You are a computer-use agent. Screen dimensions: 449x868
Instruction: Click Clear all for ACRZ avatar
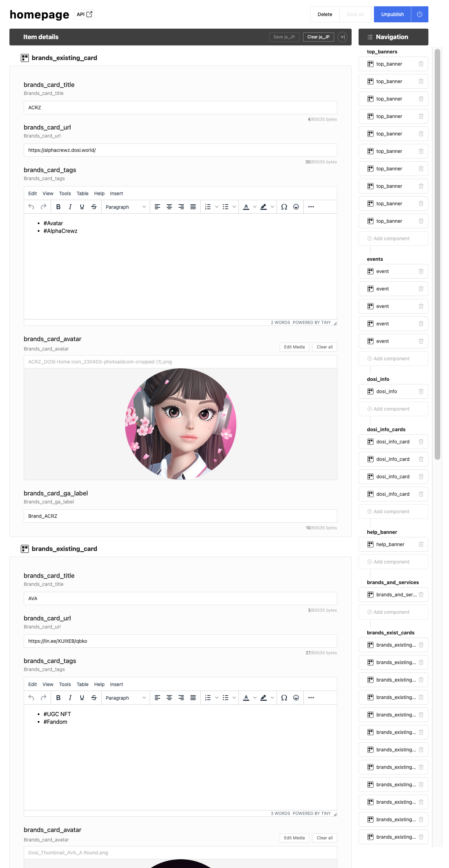[x=325, y=347]
